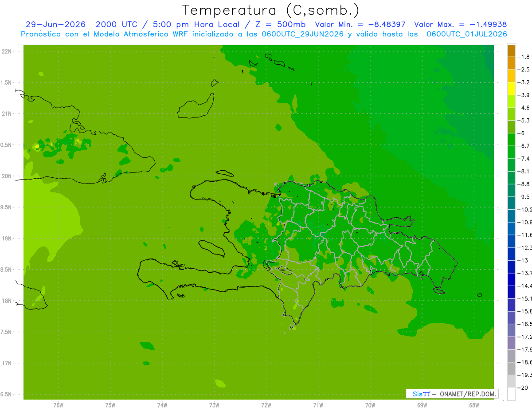The width and height of the screenshot is (532, 411).
Task: Select the purple swatch between -17.2 and -17.9
Action: point(511,343)
